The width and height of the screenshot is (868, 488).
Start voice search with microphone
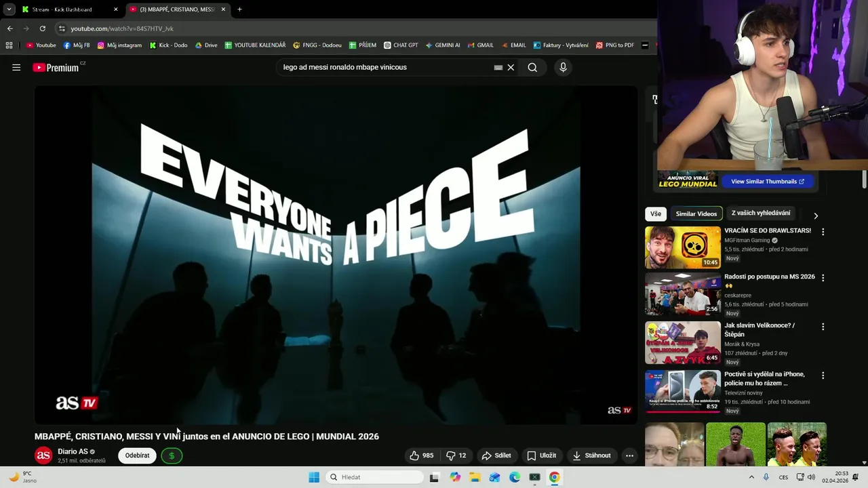coord(562,67)
